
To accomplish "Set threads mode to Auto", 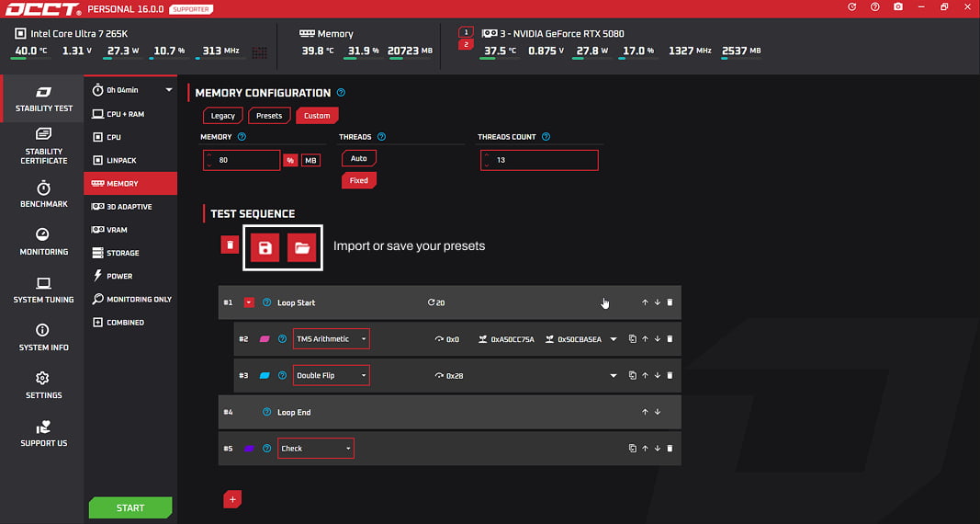I will pyautogui.click(x=358, y=158).
